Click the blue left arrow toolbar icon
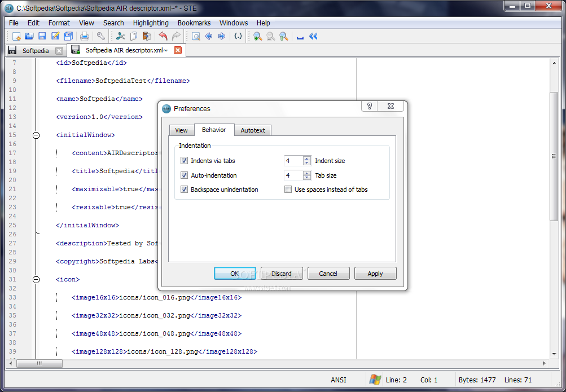Viewport: 566px width, 392px height. (209, 36)
